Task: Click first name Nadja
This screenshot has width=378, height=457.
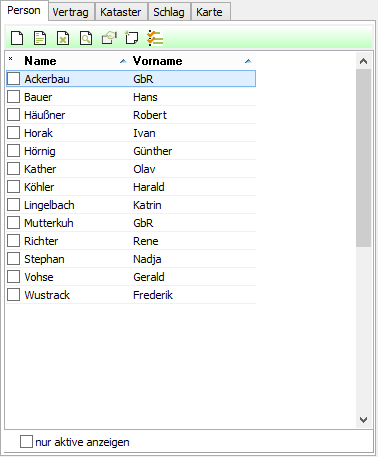Action: (x=147, y=259)
